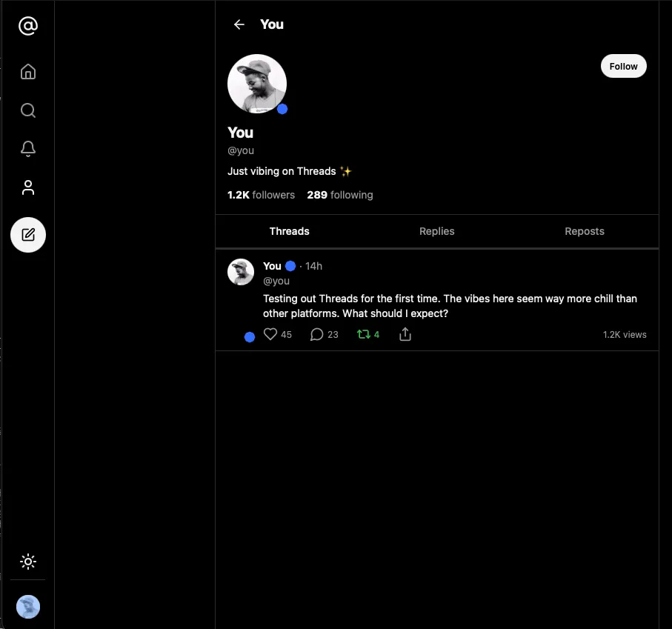Follow this profile

pyautogui.click(x=623, y=66)
